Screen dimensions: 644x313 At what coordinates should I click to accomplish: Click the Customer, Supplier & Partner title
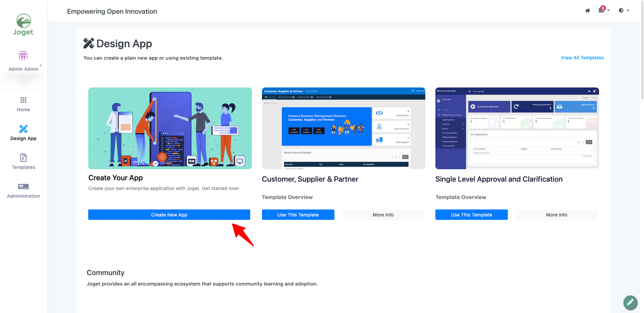pos(310,179)
